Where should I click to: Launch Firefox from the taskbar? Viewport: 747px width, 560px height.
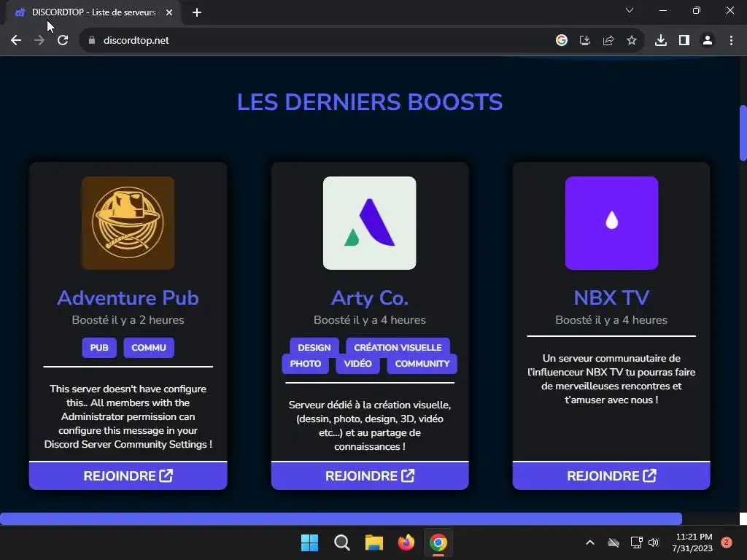click(406, 542)
